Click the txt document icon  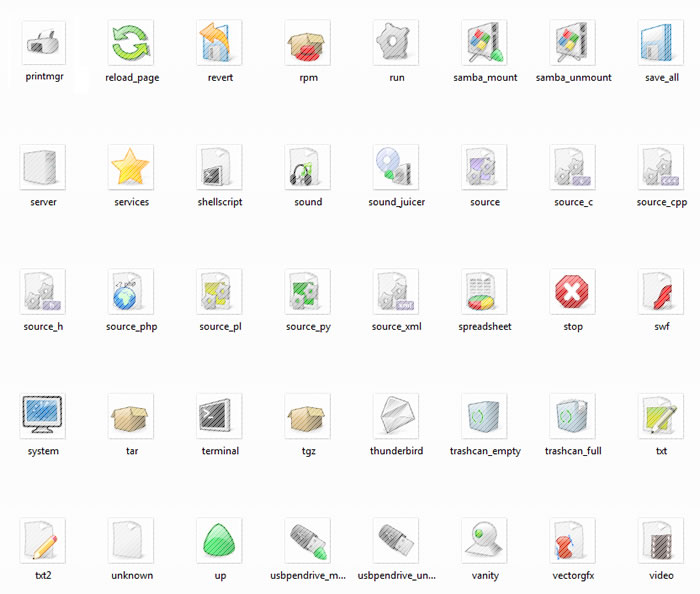pos(661,416)
